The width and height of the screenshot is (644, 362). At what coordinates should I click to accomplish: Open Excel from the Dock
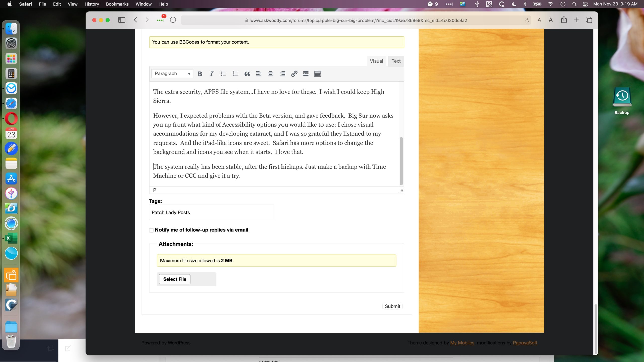[11, 238]
